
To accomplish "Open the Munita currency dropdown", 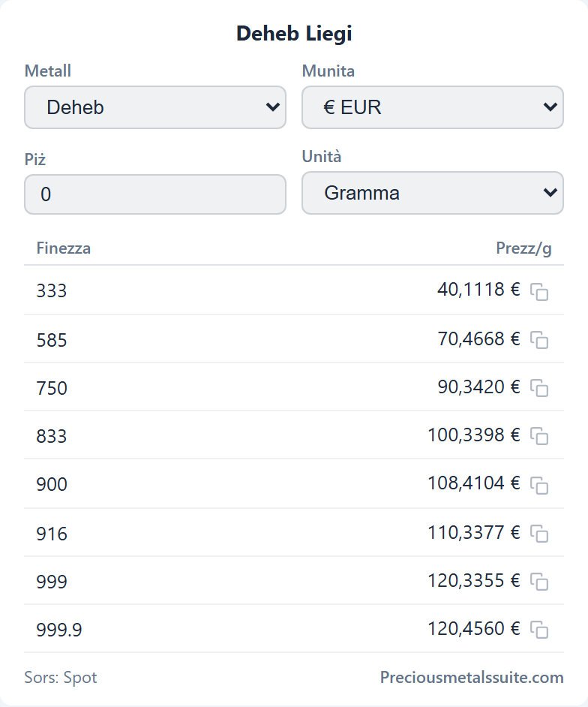I will click(433, 107).
